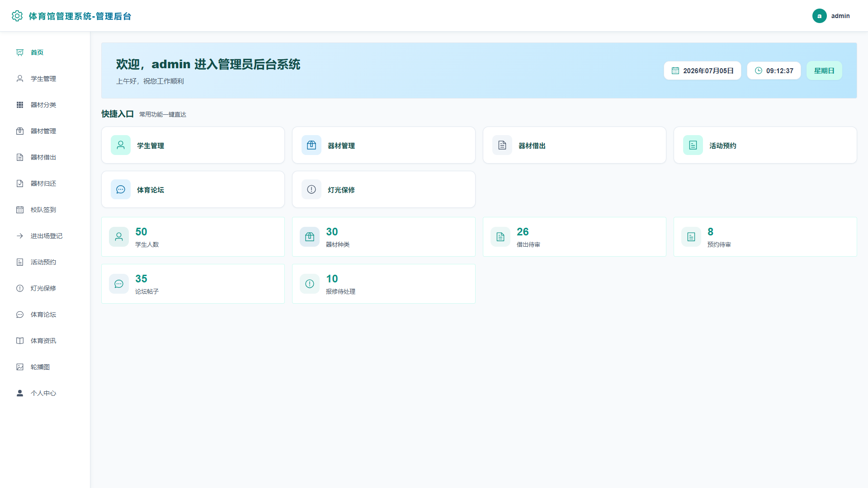Click the 快捷入口 section heading
Screen dimensions: 868x488
click(x=118, y=114)
